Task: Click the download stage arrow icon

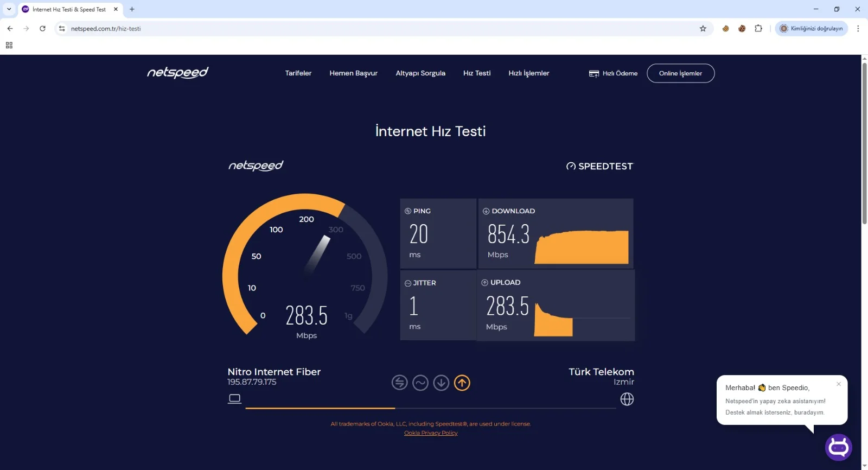Action: tap(441, 383)
